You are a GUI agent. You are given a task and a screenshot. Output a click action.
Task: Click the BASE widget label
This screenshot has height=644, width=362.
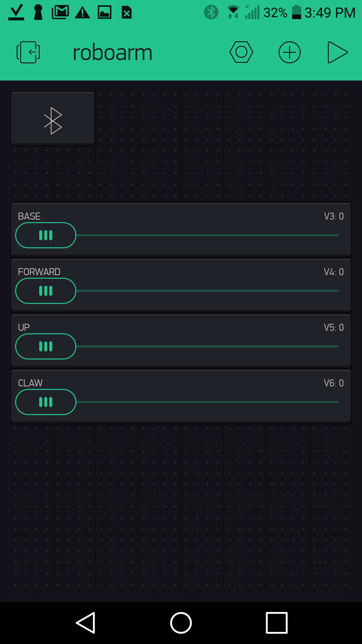click(29, 216)
